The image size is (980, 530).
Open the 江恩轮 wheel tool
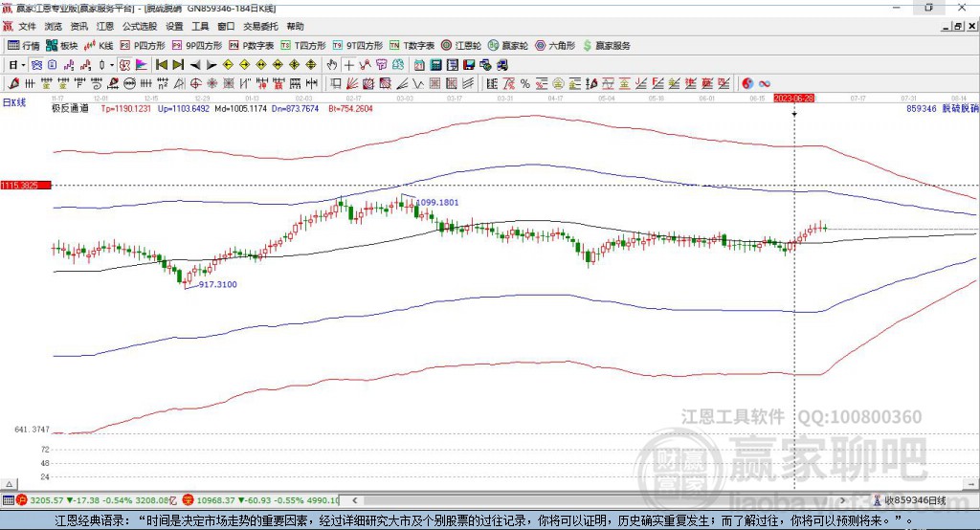[461, 46]
